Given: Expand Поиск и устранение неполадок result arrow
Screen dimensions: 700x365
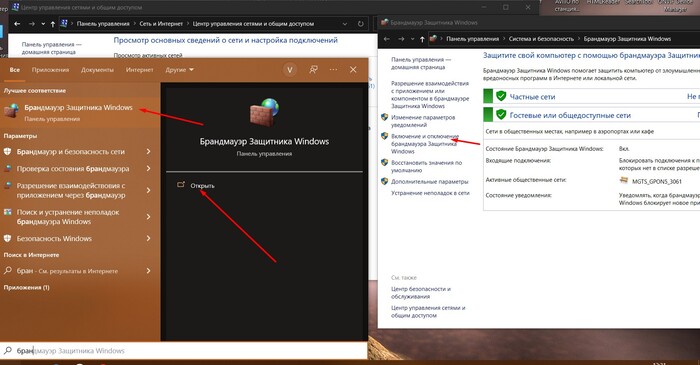Looking at the screenshot, I should (149, 217).
